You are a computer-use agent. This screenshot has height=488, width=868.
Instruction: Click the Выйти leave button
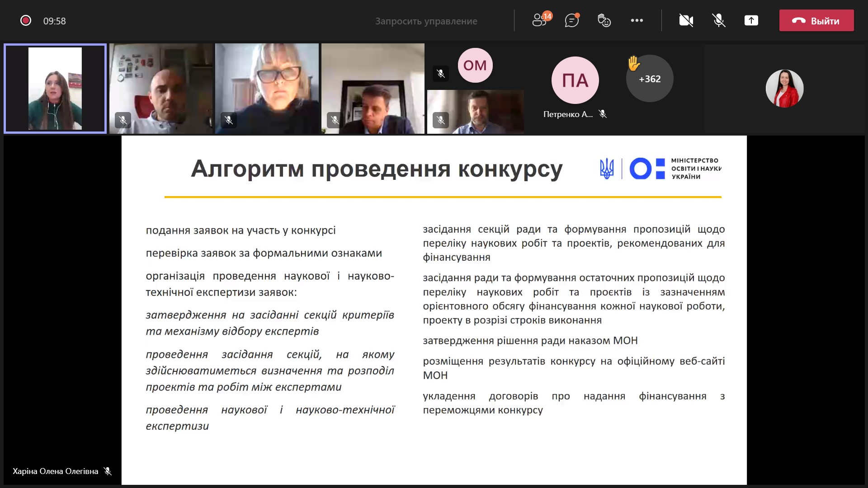[816, 20]
